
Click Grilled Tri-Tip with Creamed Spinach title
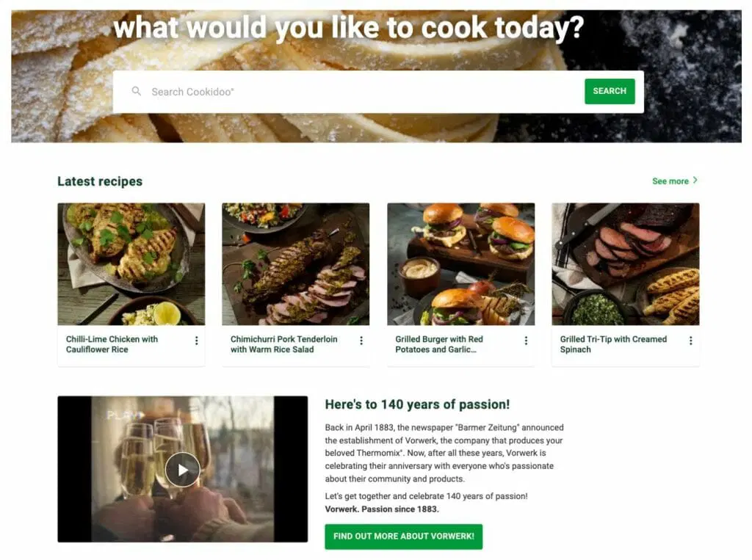pos(613,344)
